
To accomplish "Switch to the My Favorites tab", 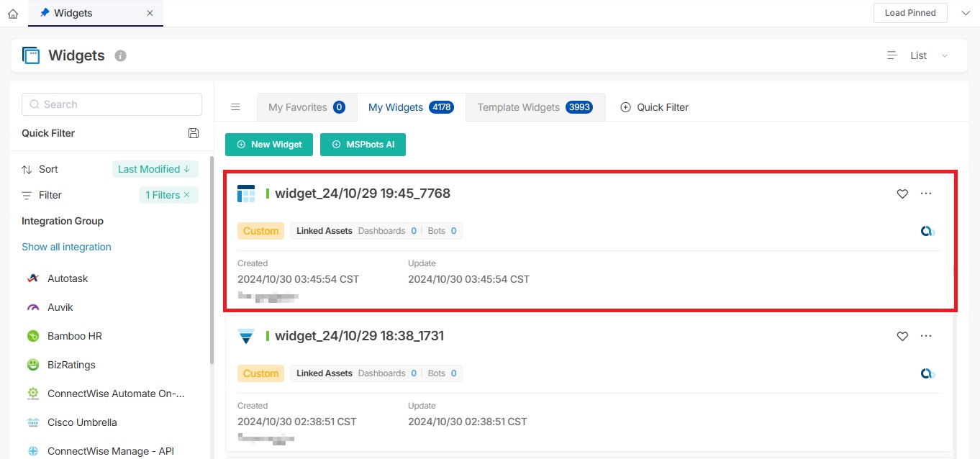I will [307, 107].
